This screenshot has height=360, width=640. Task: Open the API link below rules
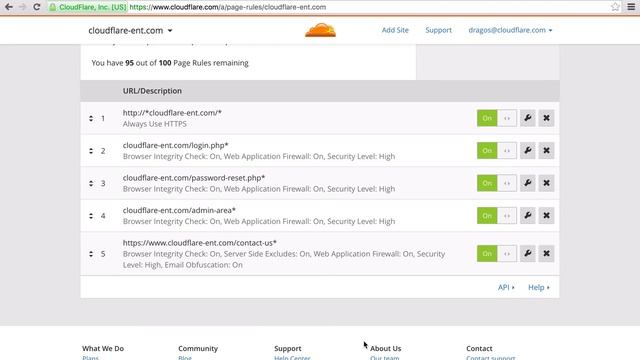coord(506,287)
